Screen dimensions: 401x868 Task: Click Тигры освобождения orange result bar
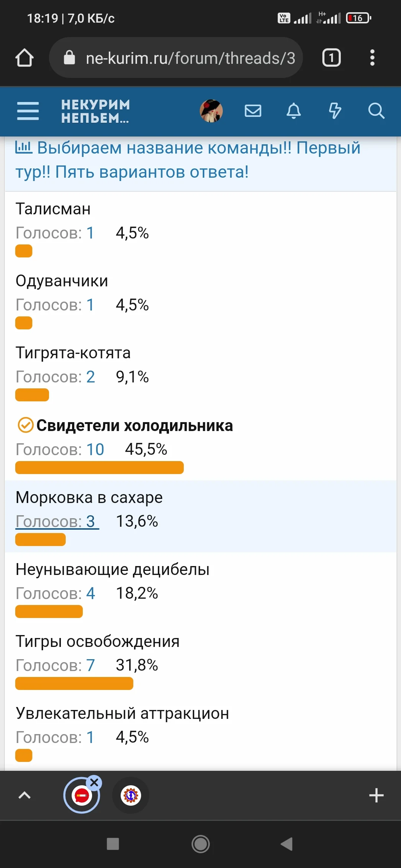[74, 683]
